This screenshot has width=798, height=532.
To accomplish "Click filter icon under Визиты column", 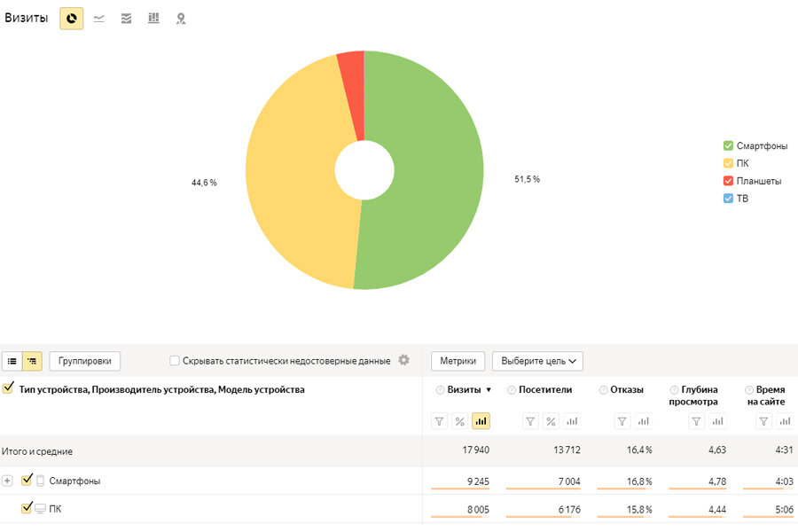I will (x=439, y=421).
